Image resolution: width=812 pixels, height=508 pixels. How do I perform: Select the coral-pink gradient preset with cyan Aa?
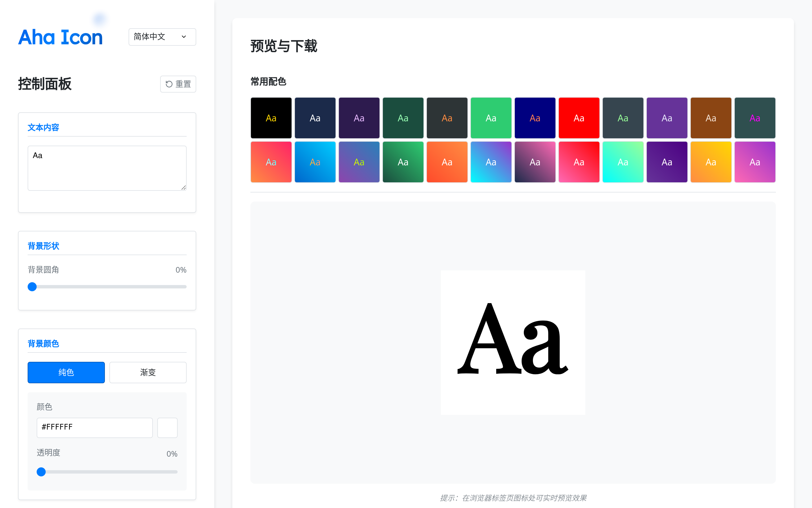[271, 162]
